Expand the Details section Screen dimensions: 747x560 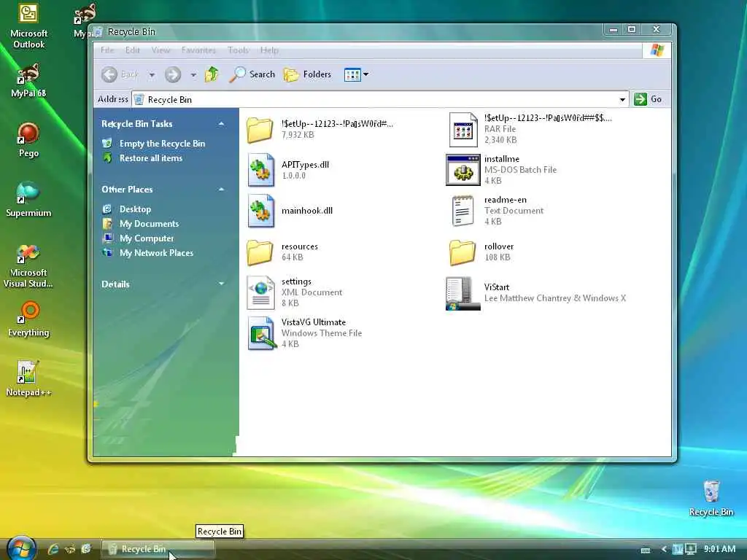(x=221, y=284)
